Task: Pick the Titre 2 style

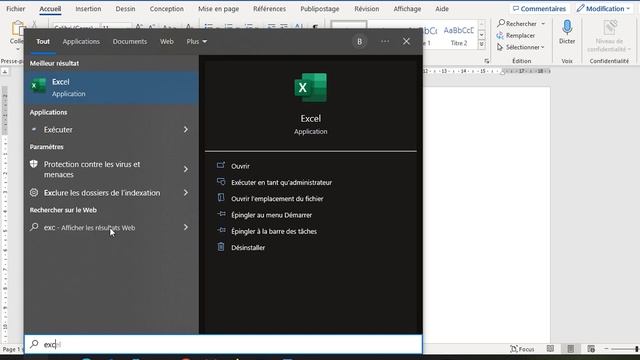Action: click(x=458, y=36)
